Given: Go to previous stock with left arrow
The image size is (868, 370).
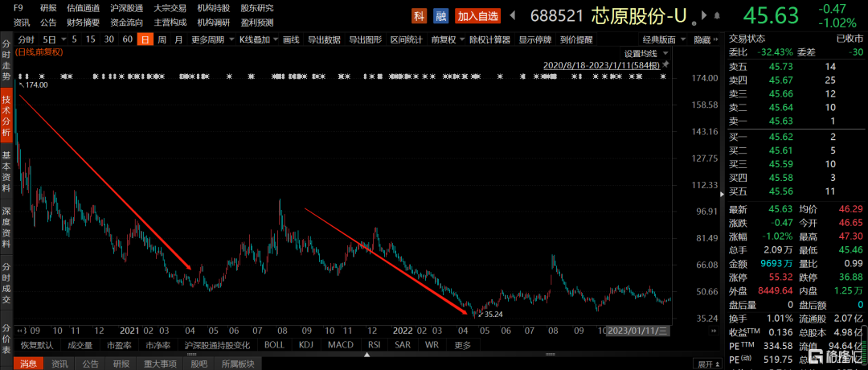Looking at the screenshot, I should (x=512, y=16).
